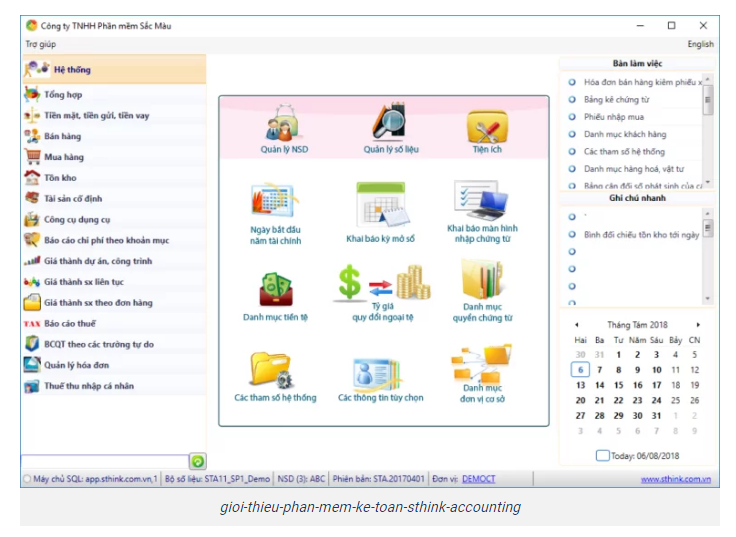Switch to the Tổng hợp module
This screenshot has height=537, width=736.
63,94
